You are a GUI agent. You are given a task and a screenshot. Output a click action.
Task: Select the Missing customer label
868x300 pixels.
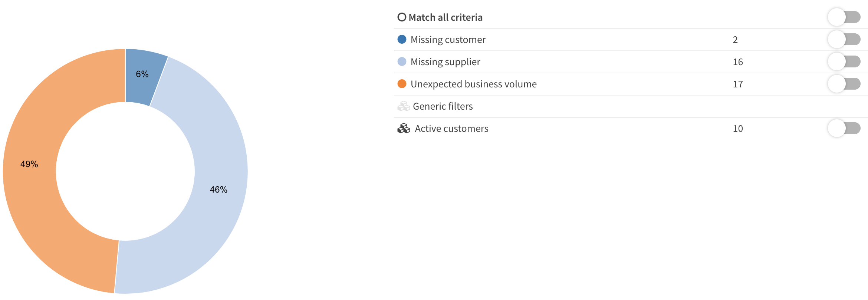tap(448, 40)
